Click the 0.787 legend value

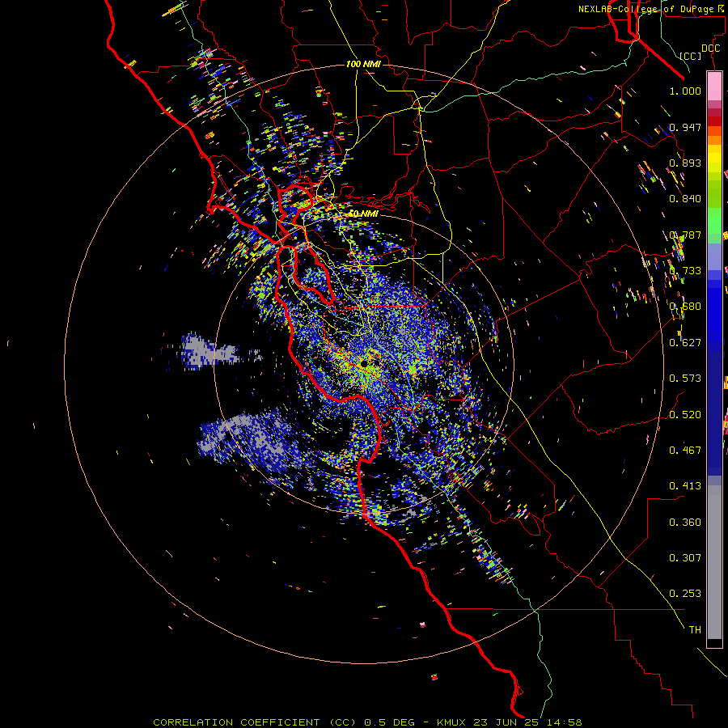click(685, 235)
